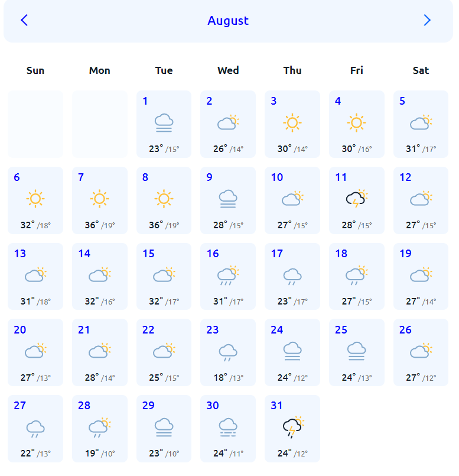
Task: Click the 36° temperature on August 8
Action: [x=156, y=225]
